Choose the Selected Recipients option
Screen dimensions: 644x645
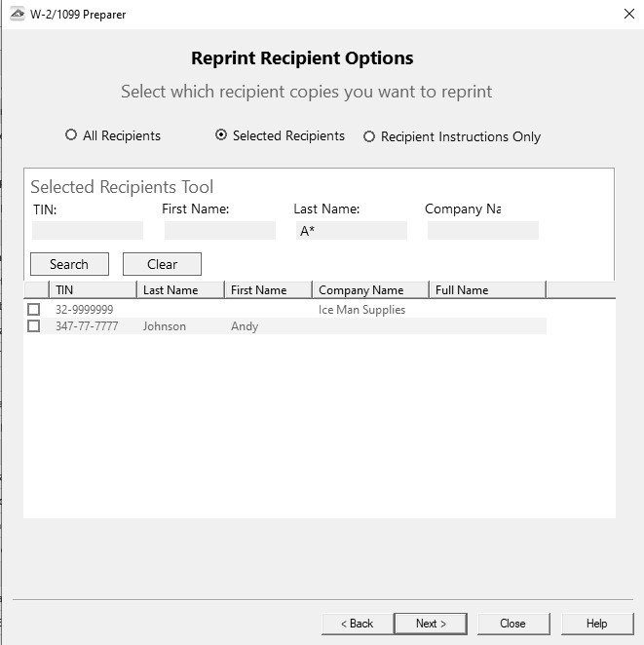click(x=221, y=135)
